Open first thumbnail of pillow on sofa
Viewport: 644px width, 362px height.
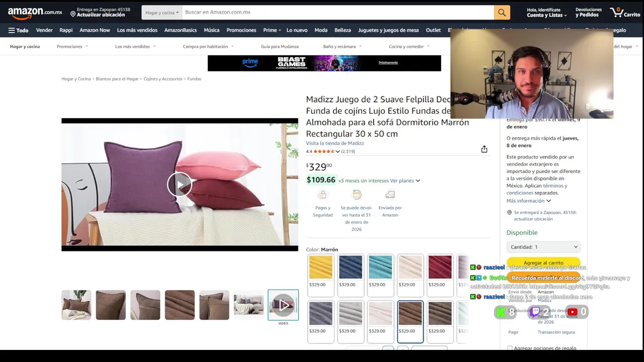click(x=76, y=305)
